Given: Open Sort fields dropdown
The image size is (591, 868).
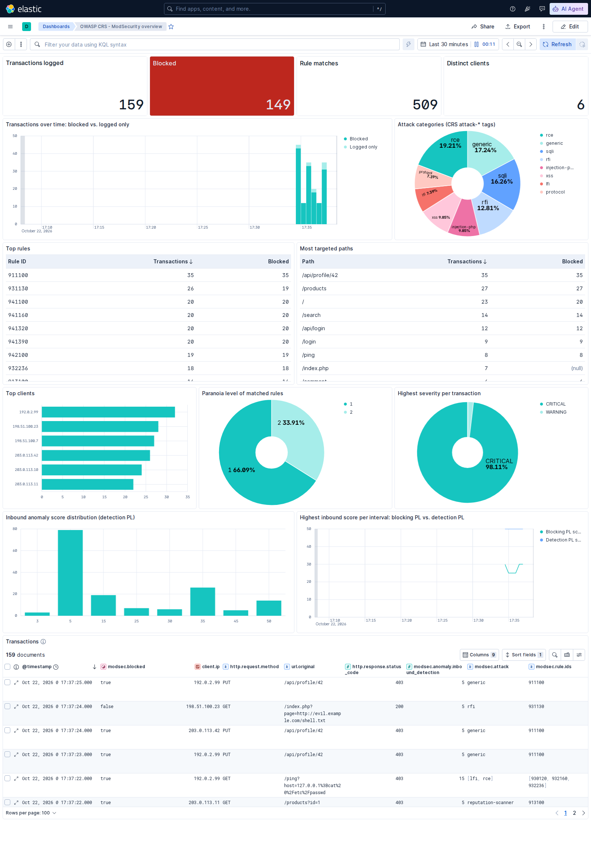Looking at the screenshot, I should 524,655.
